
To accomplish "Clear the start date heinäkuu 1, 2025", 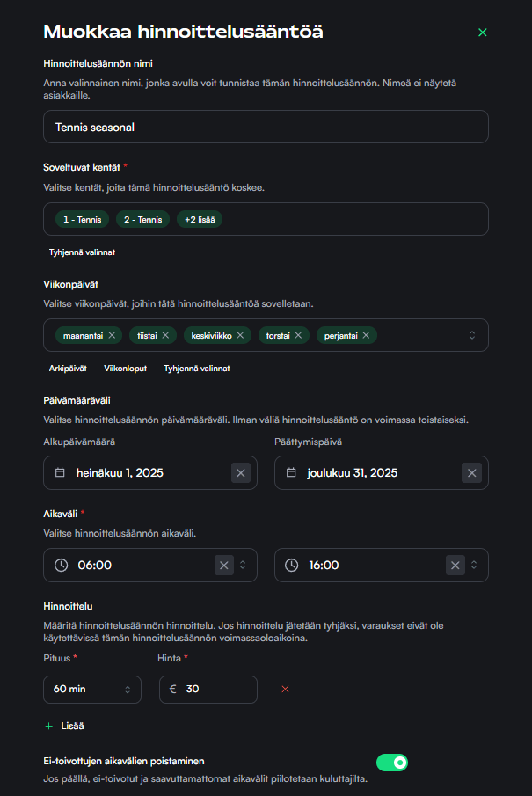I will tap(241, 473).
